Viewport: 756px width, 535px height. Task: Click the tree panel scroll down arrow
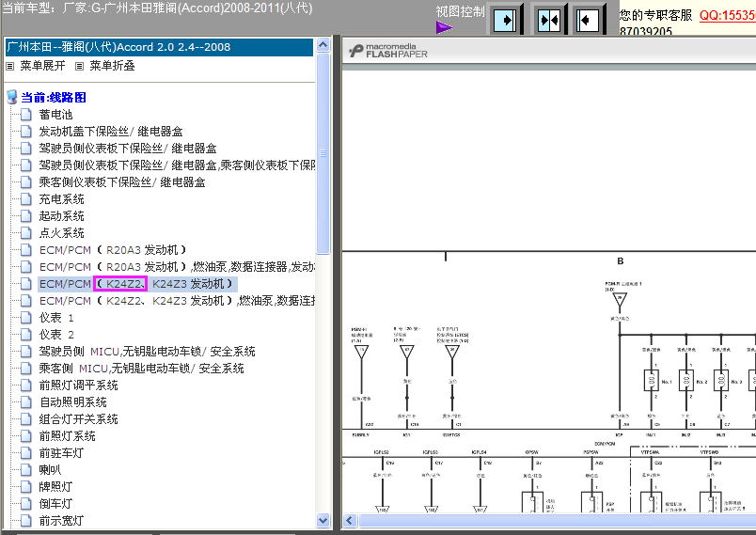[x=323, y=520]
